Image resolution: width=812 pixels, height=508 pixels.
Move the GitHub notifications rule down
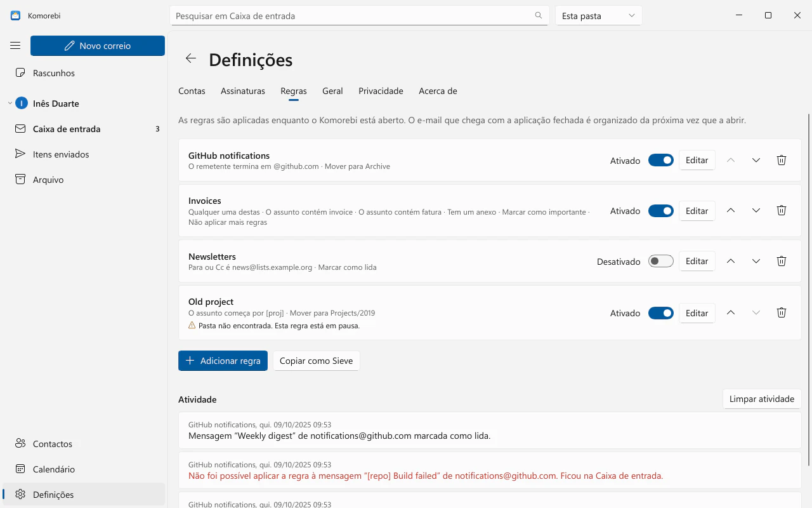tap(756, 160)
